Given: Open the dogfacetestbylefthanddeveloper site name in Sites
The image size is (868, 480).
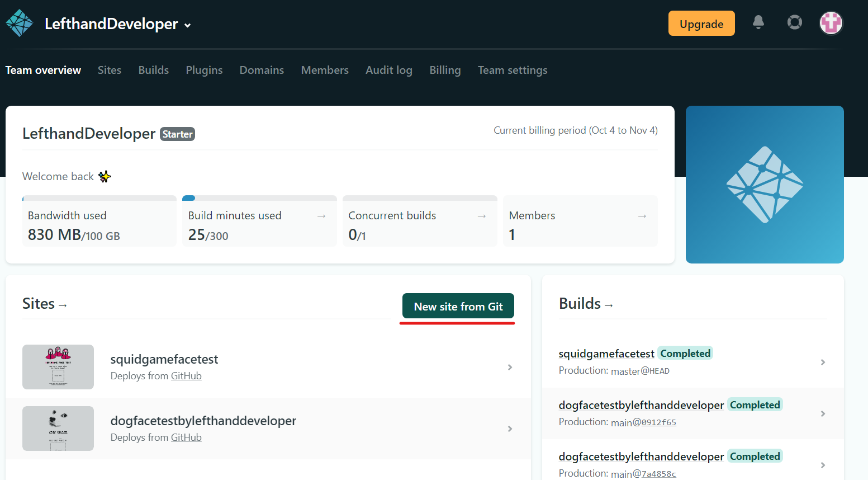Looking at the screenshot, I should point(203,421).
